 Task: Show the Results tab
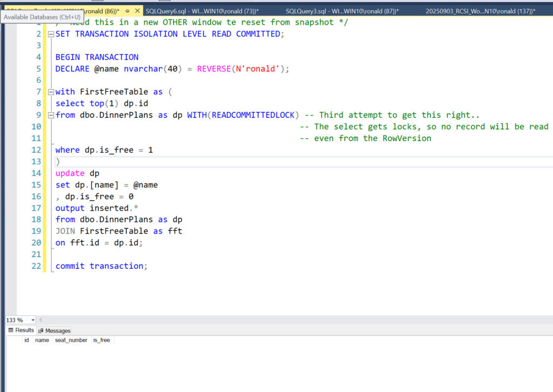(x=21, y=330)
